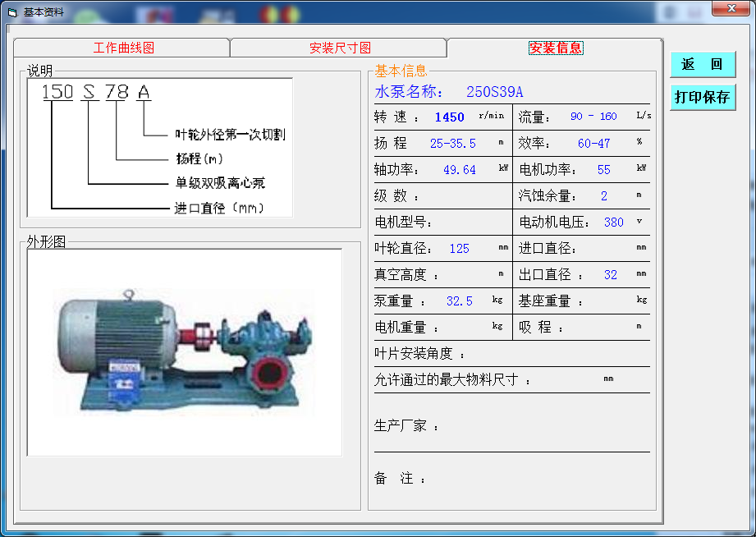Click the 返回 button
Screen dimensions: 756x537
tap(703, 64)
